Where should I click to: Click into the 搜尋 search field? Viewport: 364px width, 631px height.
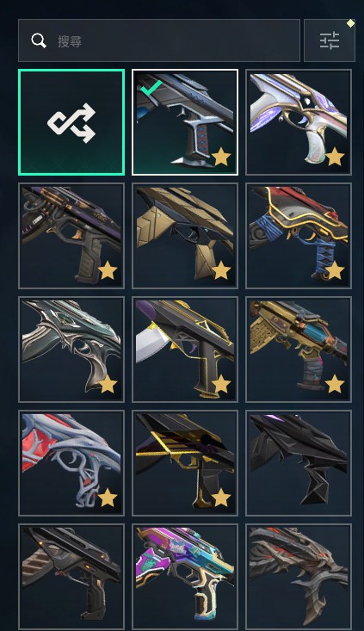click(x=159, y=40)
